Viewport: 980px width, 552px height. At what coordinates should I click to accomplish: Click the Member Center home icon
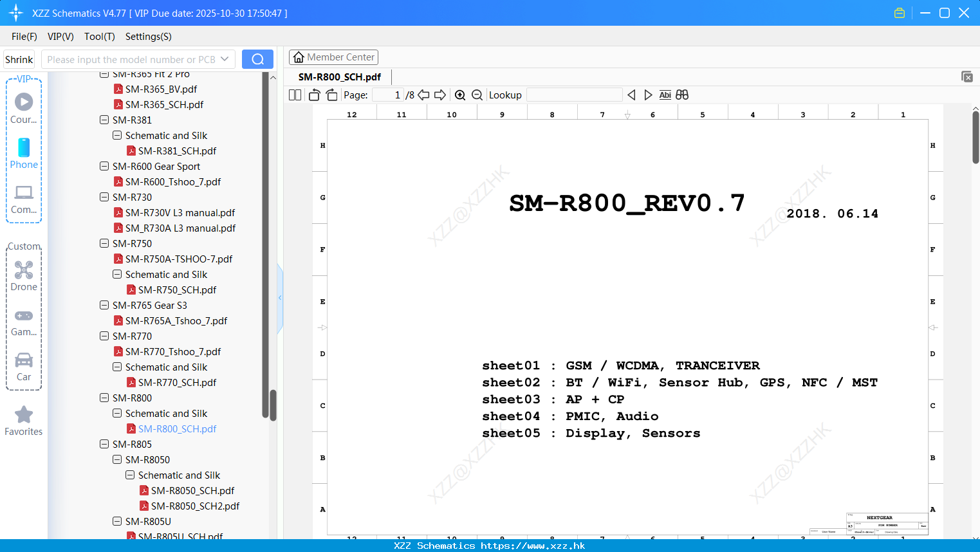point(299,57)
